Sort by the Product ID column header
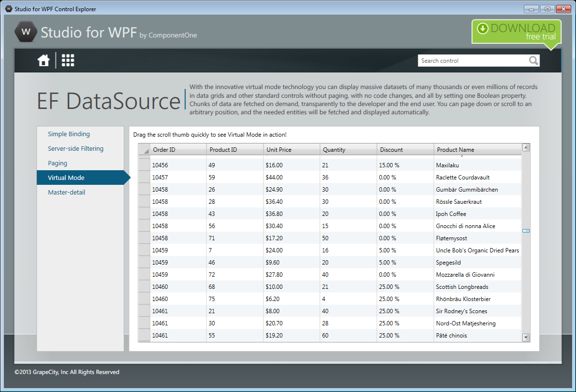Viewport: 576px width, 392px height. (235, 150)
